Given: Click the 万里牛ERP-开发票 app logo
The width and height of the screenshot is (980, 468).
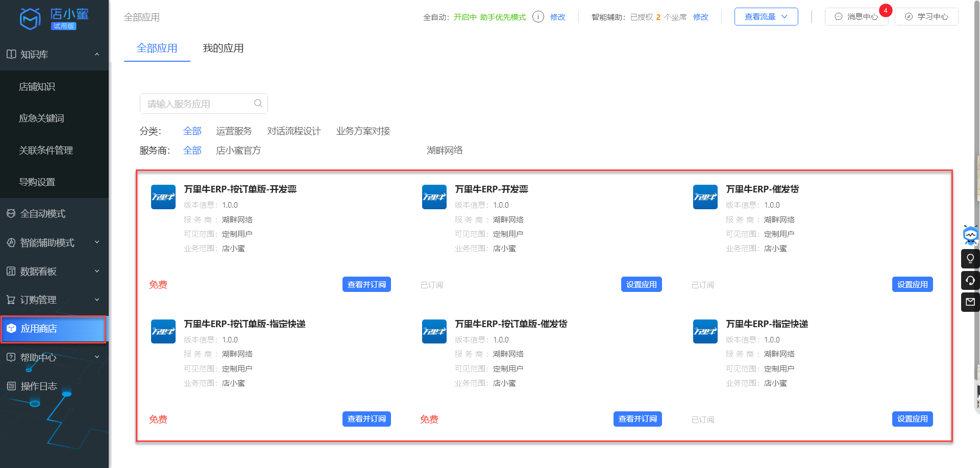Looking at the screenshot, I should [x=434, y=197].
